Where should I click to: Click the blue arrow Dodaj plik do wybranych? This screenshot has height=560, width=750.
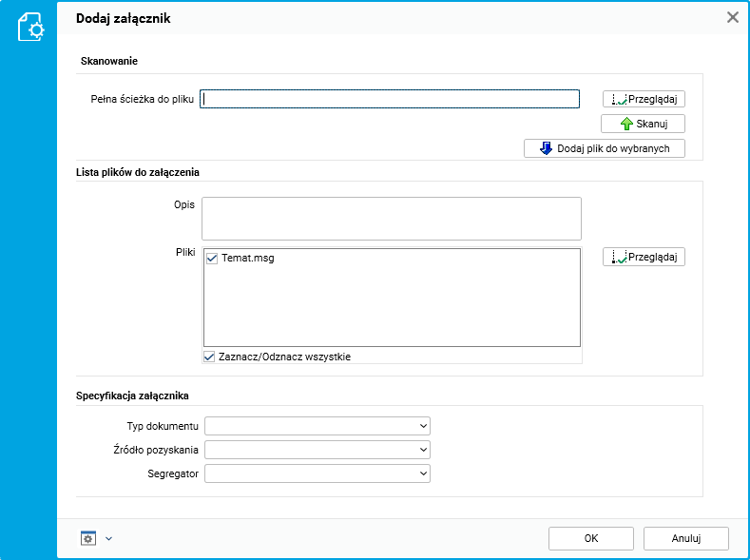pos(604,148)
